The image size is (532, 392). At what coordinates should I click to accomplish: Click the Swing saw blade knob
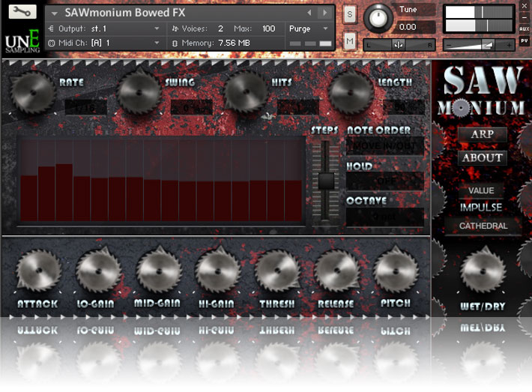click(x=139, y=91)
